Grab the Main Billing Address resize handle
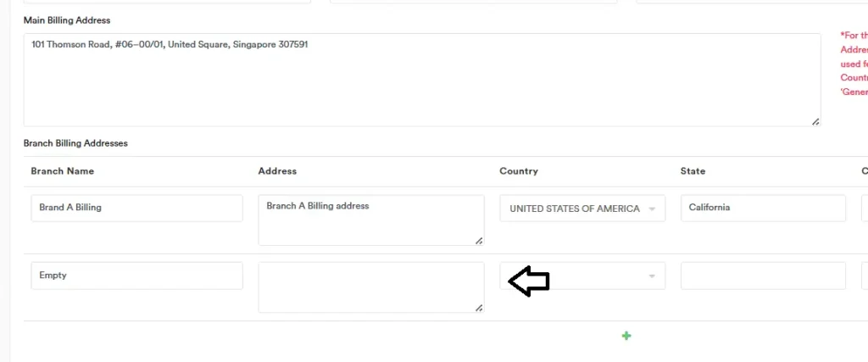 click(815, 122)
